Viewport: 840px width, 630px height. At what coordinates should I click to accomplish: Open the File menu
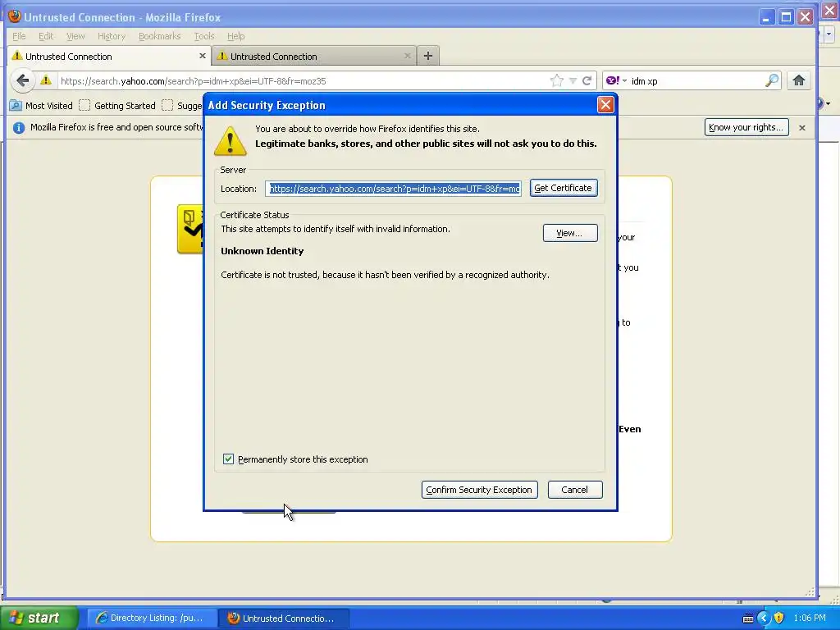point(20,36)
